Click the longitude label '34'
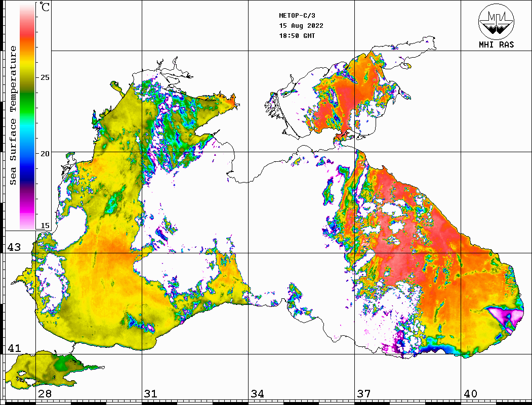532x405 pixels. pos(257,394)
